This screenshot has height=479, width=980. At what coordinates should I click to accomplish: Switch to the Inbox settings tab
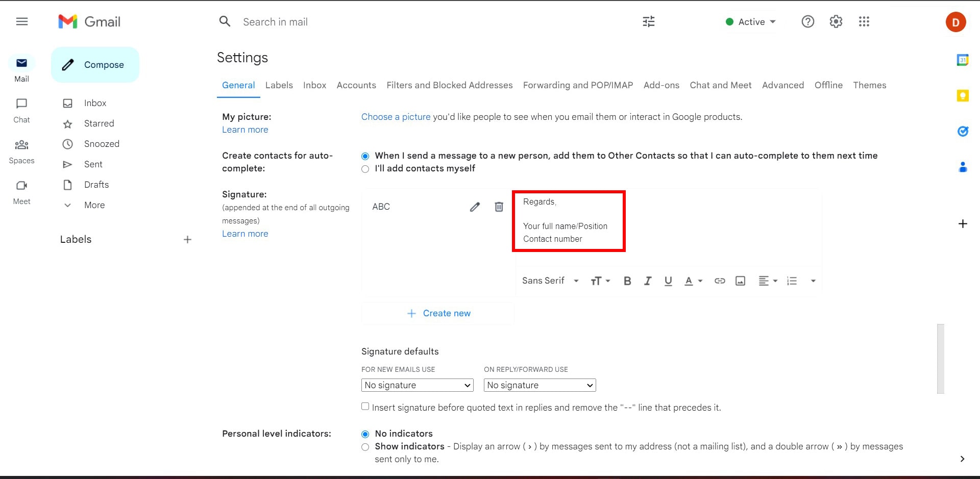coord(314,85)
